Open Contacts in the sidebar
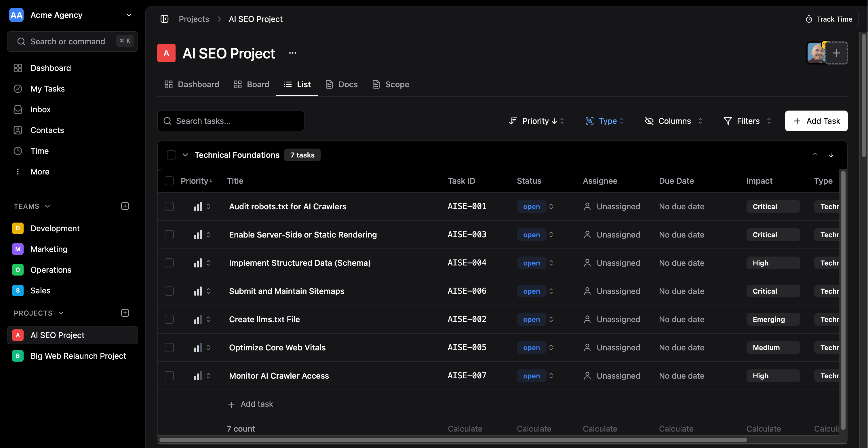The image size is (868, 448). [x=47, y=130]
